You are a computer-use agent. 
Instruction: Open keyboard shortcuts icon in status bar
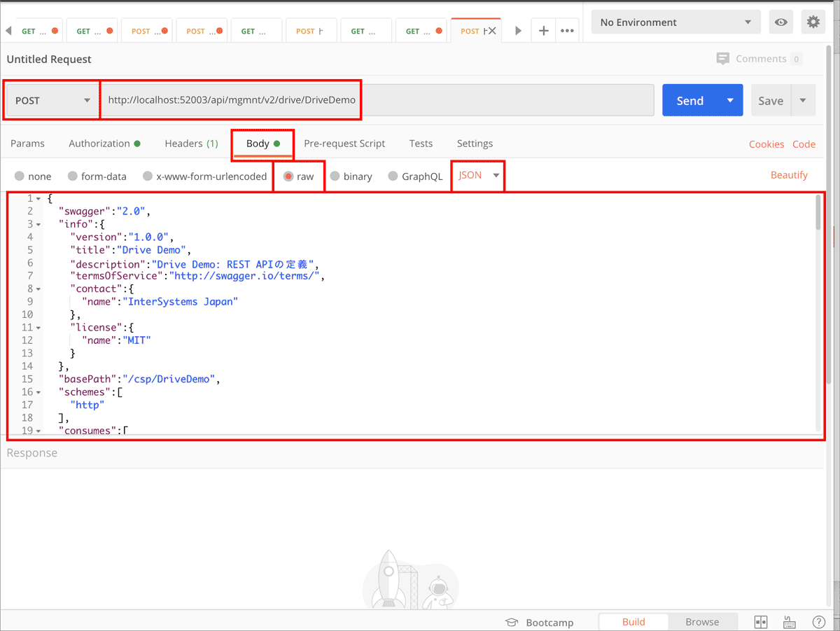click(789, 622)
